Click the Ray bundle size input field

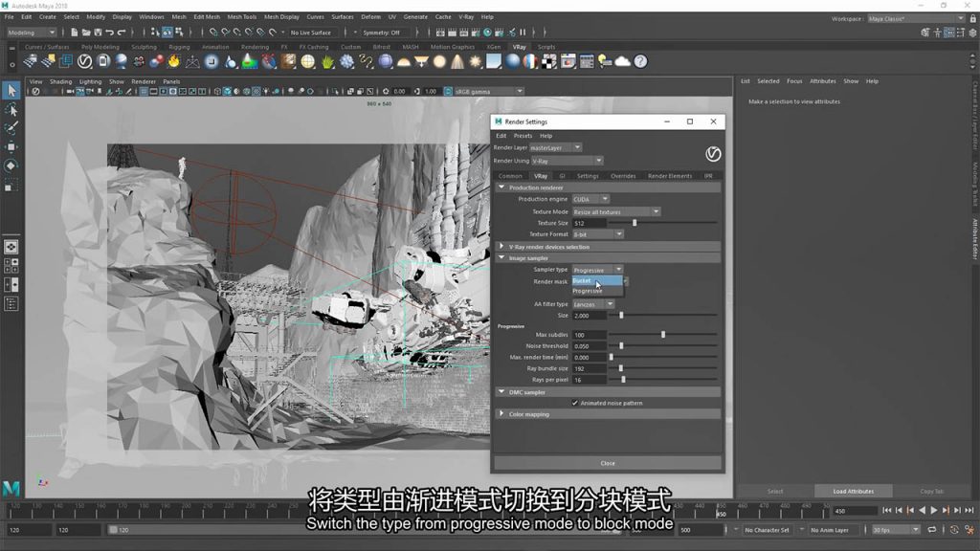[x=590, y=368]
